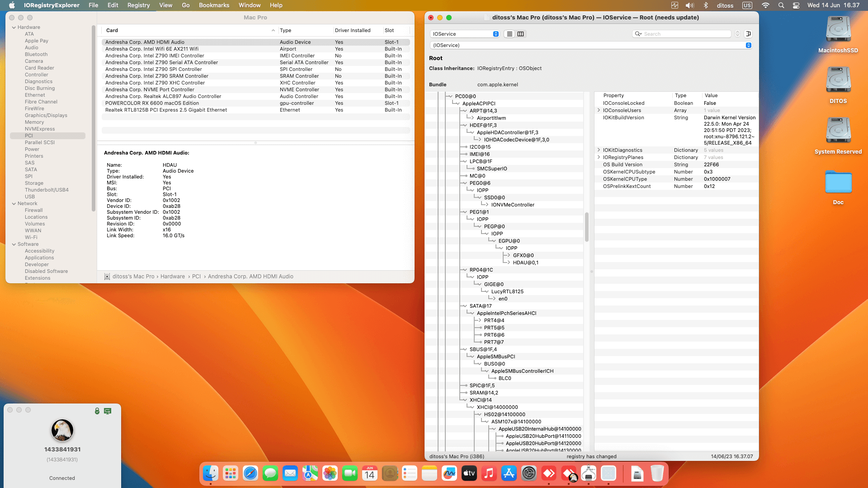Viewport: 868px width, 488px height.
Task: Switch IORegistryExplorer to column browser view
Action: click(521, 34)
